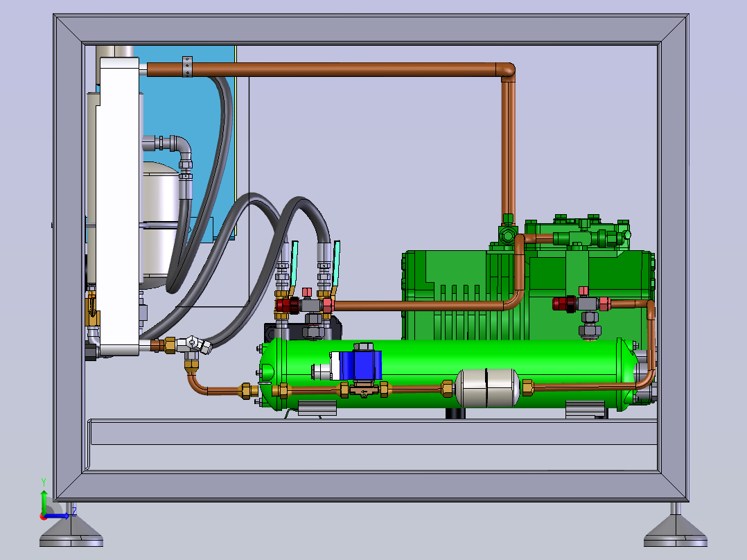Select the dark red valve cap beside the compressor
Viewport: 747px width, 560px height.
565,304
